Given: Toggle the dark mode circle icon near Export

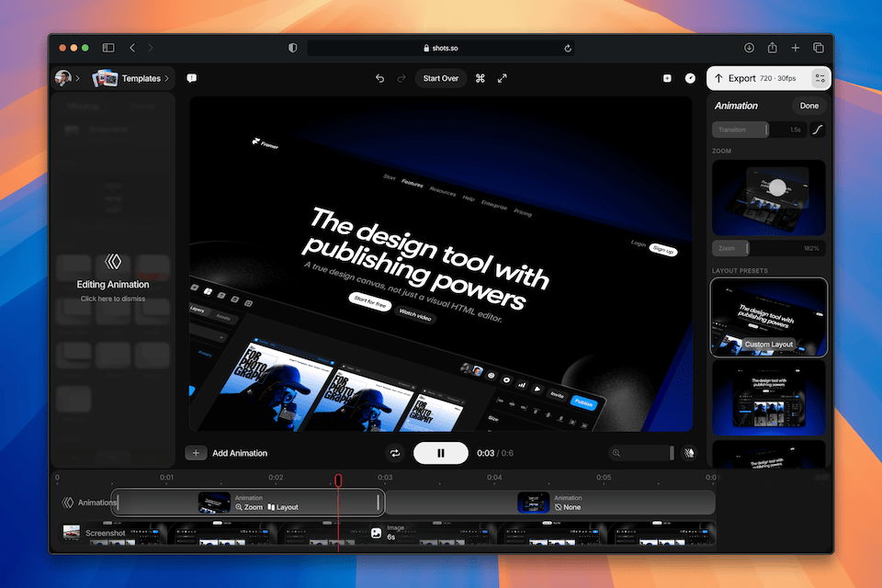Looking at the screenshot, I should pos(690,78).
